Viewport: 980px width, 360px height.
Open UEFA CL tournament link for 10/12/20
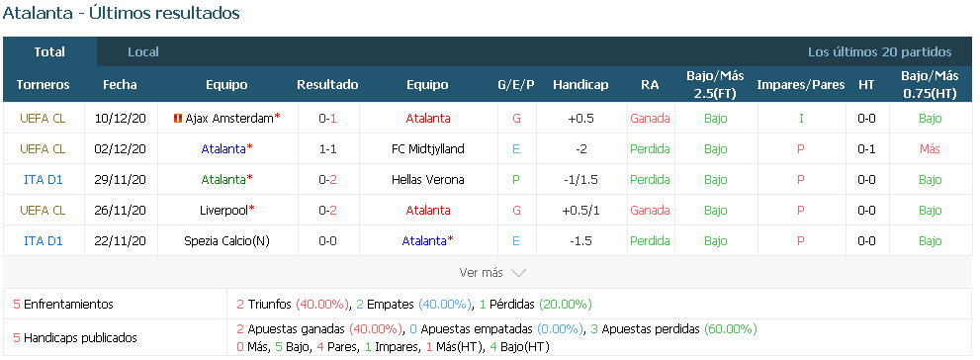coord(43,118)
